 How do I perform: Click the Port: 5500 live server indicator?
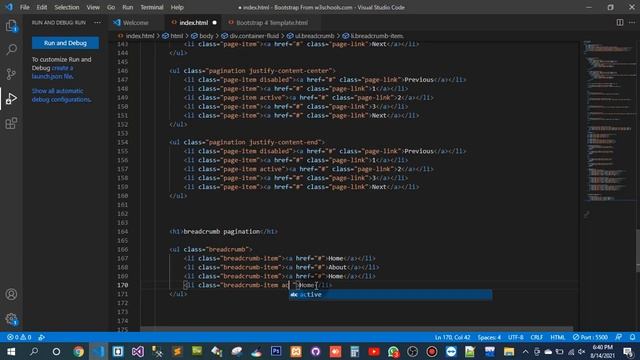[x=590, y=337]
